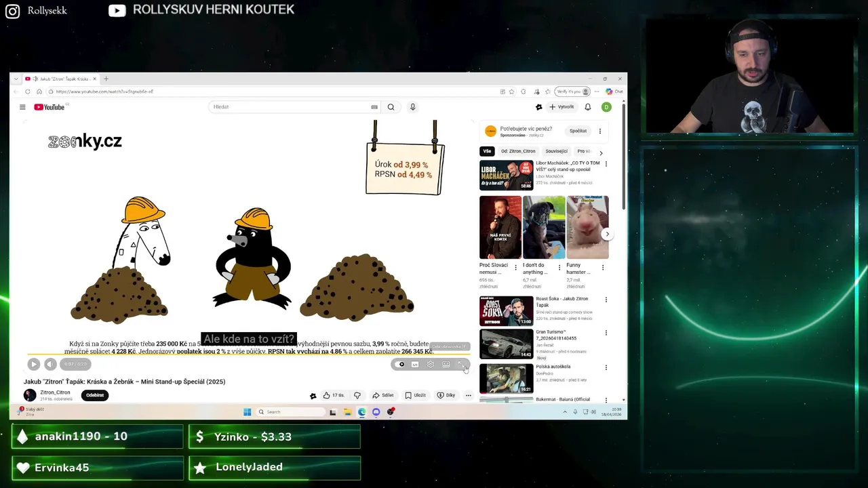The image size is (868, 488).
Task: Click Spočítat in the zonky.cz ad
Action: (578, 131)
